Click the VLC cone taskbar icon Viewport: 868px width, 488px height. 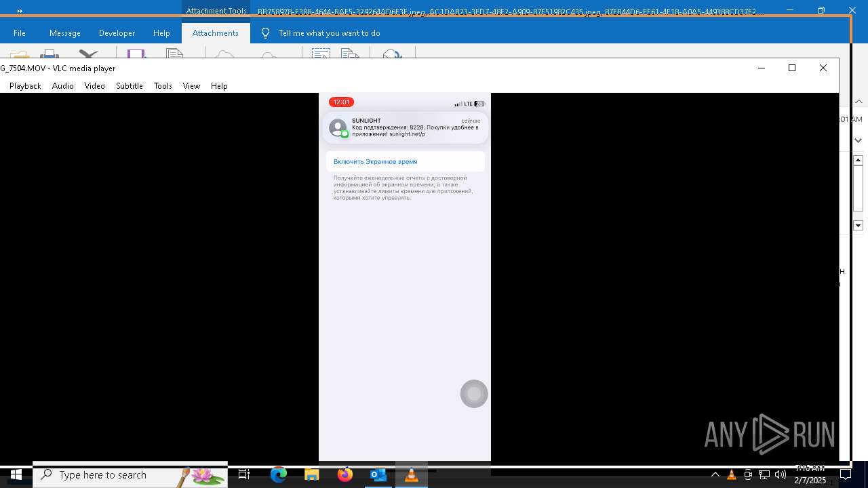(412, 475)
